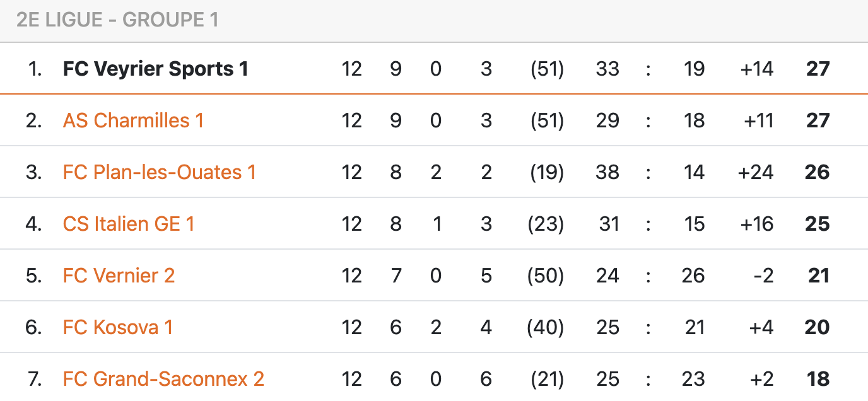Open the AS Charmilles 1 team link
The image size is (868, 401).
(133, 120)
